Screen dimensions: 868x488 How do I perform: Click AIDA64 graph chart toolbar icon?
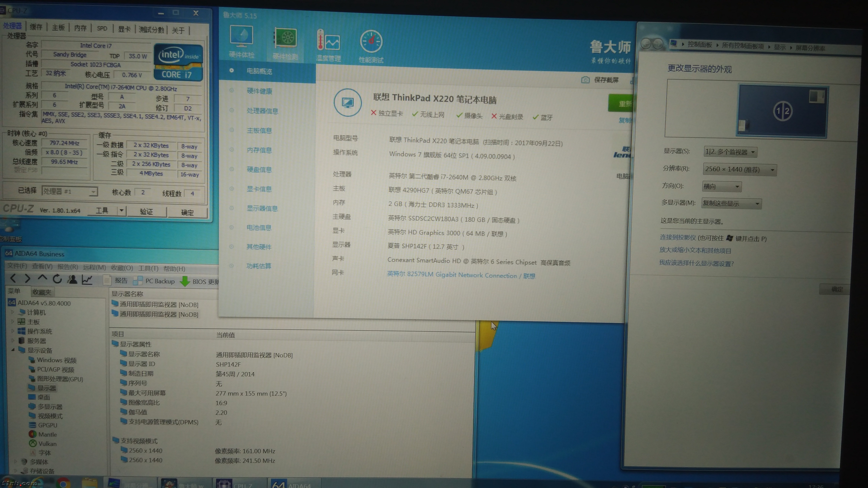tap(87, 280)
